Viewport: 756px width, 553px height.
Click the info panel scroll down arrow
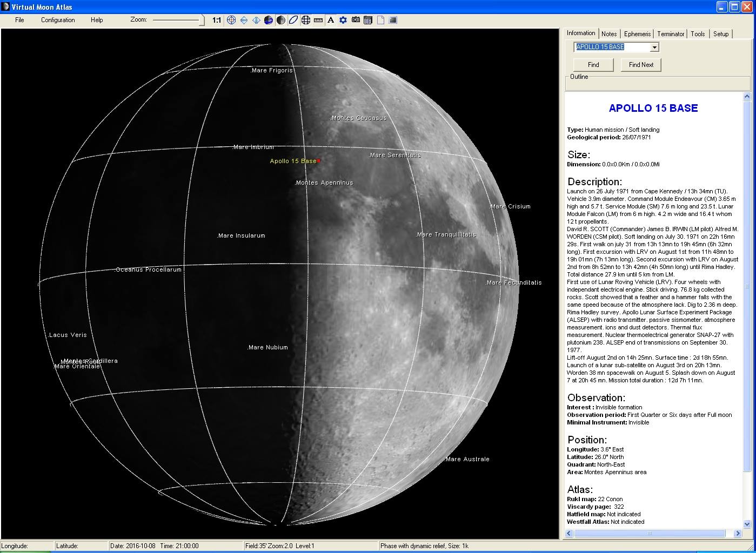click(x=747, y=524)
